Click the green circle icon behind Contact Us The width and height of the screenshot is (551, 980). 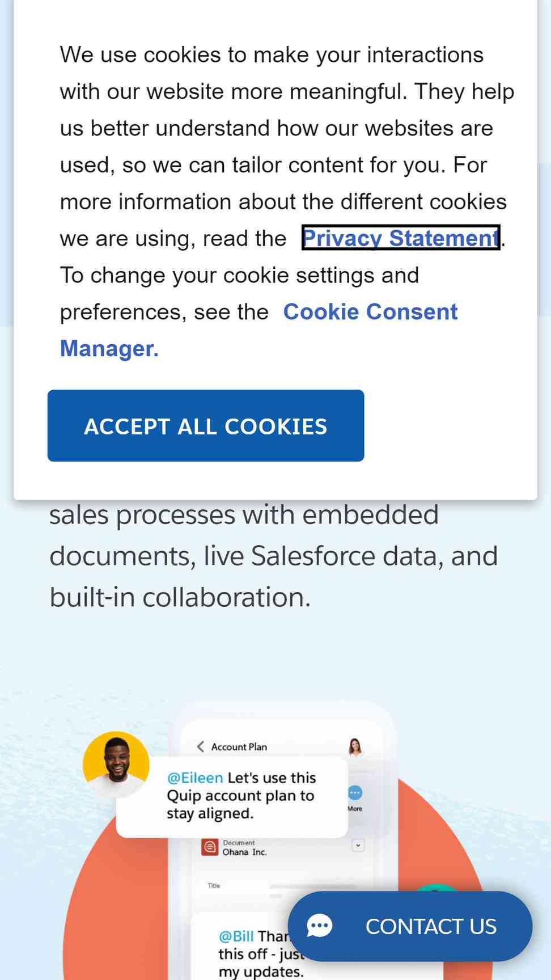point(435,888)
